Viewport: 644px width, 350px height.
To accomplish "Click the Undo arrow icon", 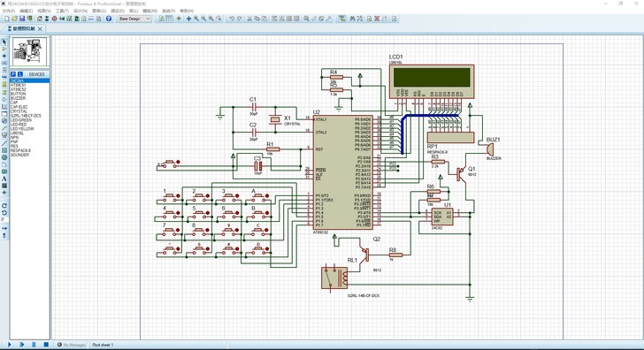I will 232,19.
